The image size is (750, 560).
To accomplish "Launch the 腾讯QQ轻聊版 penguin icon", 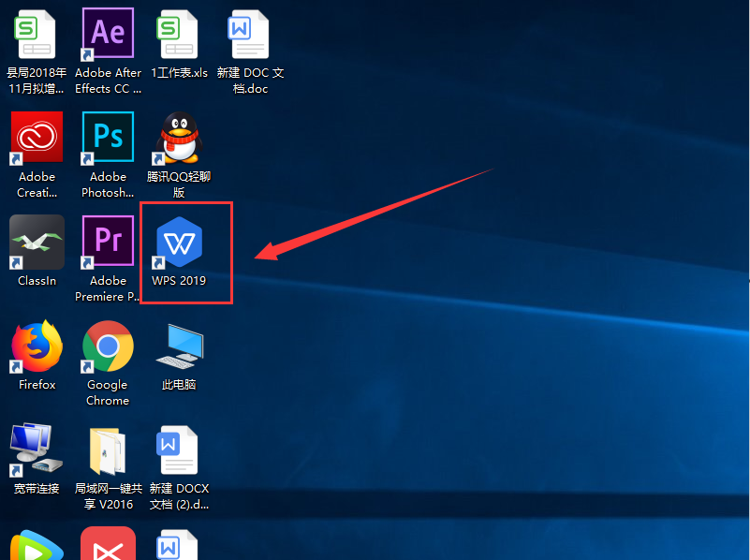I will 178,138.
